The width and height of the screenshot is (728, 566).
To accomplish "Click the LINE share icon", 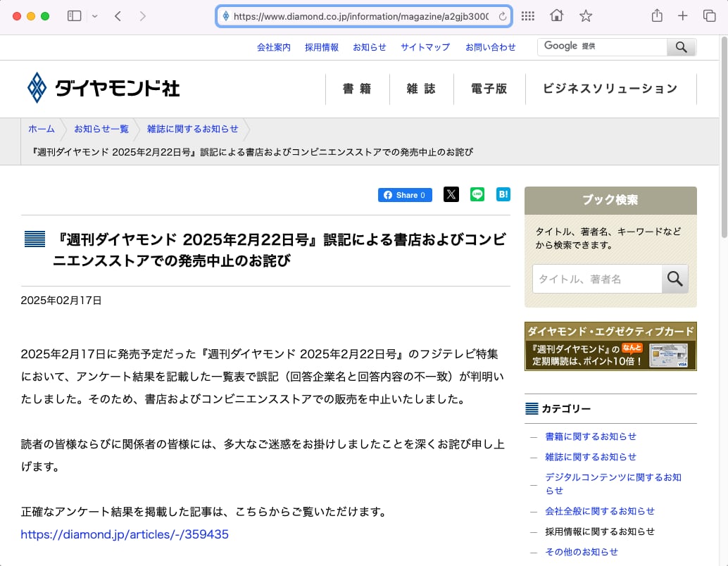I will [x=477, y=195].
